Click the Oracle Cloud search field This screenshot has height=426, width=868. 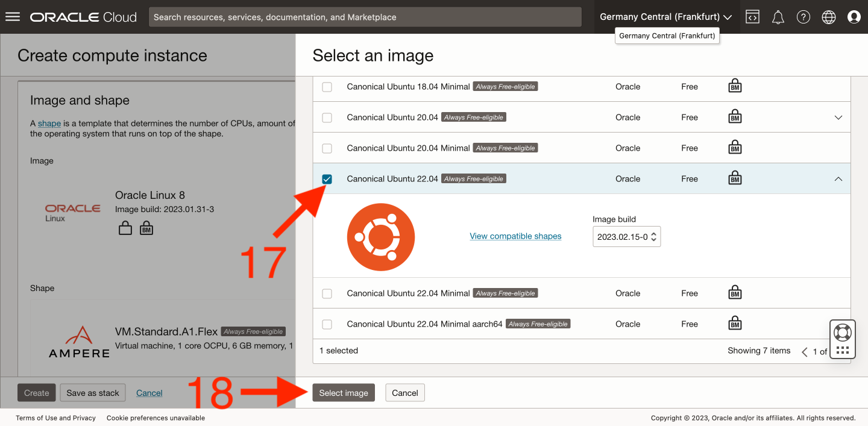(x=365, y=17)
